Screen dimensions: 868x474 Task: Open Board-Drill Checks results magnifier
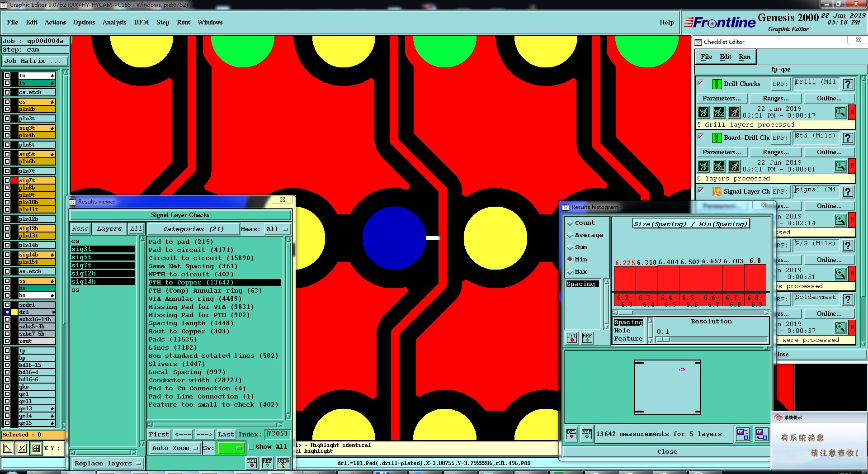(840, 166)
